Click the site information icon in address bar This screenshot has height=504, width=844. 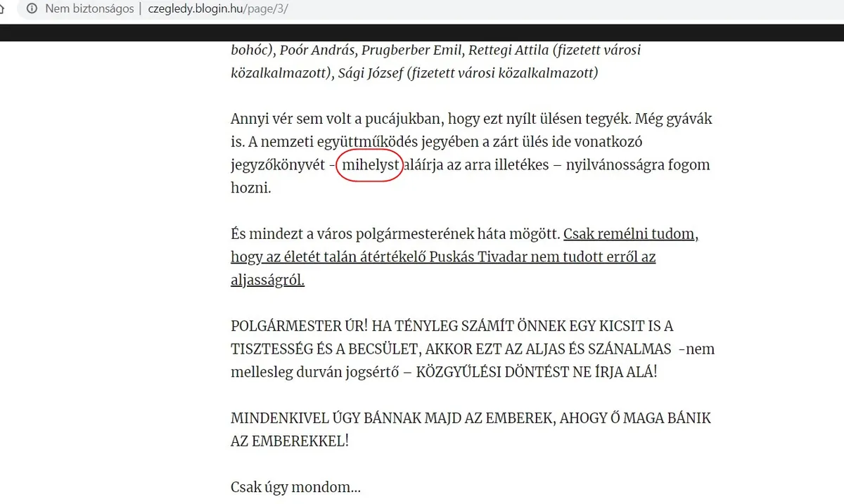click(31, 9)
